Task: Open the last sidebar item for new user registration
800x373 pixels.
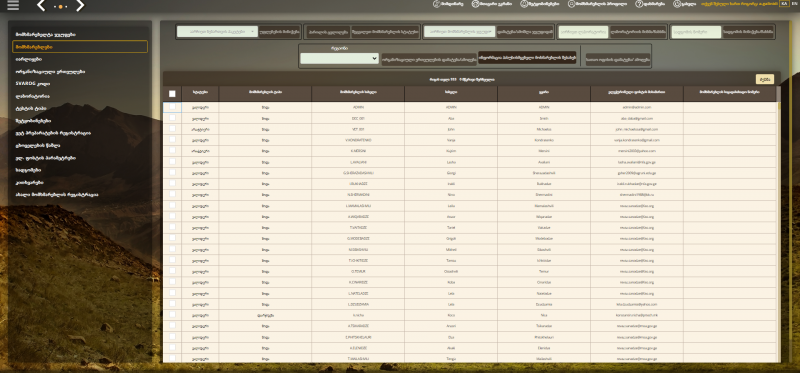Action: pos(57,194)
